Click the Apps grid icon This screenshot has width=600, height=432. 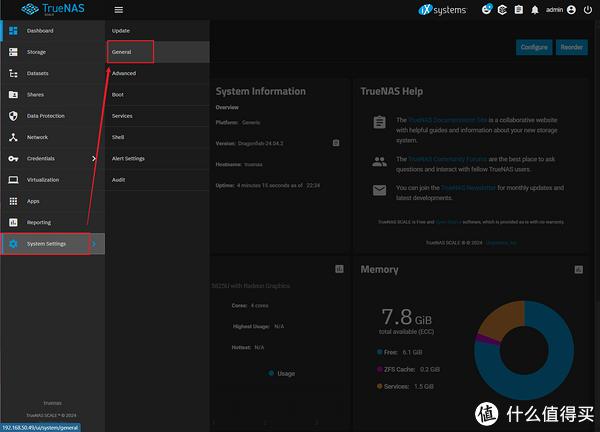point(13,201)
